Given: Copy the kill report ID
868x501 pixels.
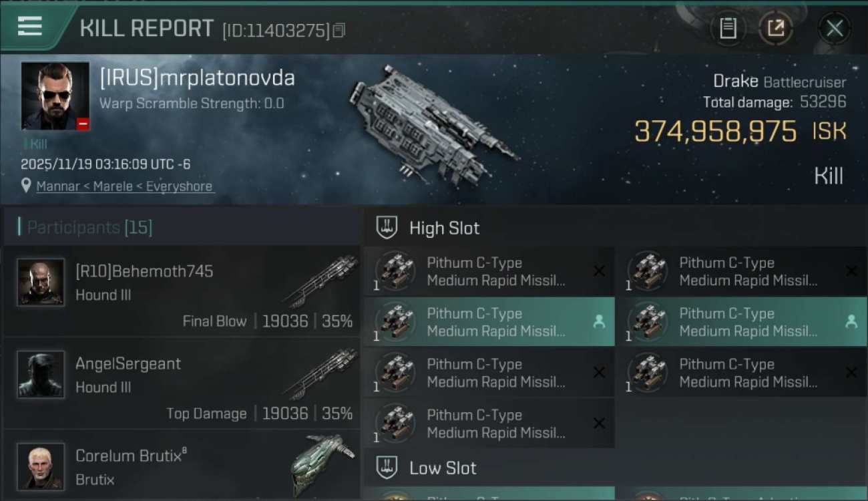Looking at the screenshot, I should tap(339, 30).
